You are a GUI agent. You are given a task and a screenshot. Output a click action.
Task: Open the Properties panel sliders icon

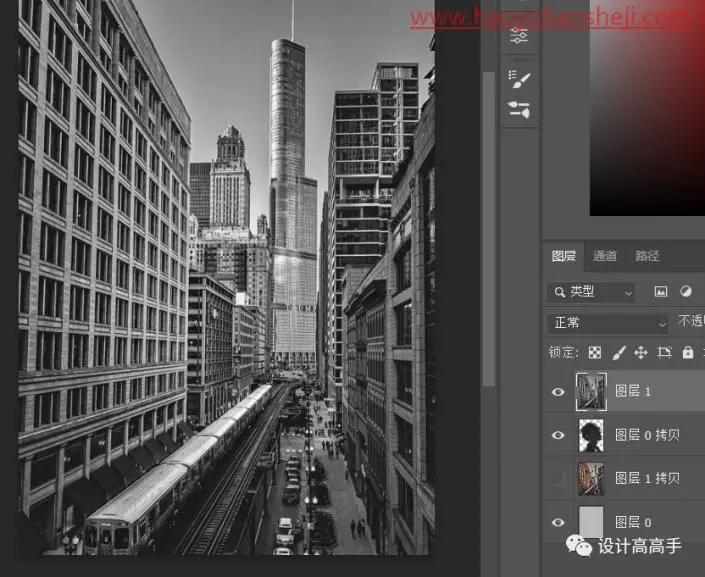[519, 36]
